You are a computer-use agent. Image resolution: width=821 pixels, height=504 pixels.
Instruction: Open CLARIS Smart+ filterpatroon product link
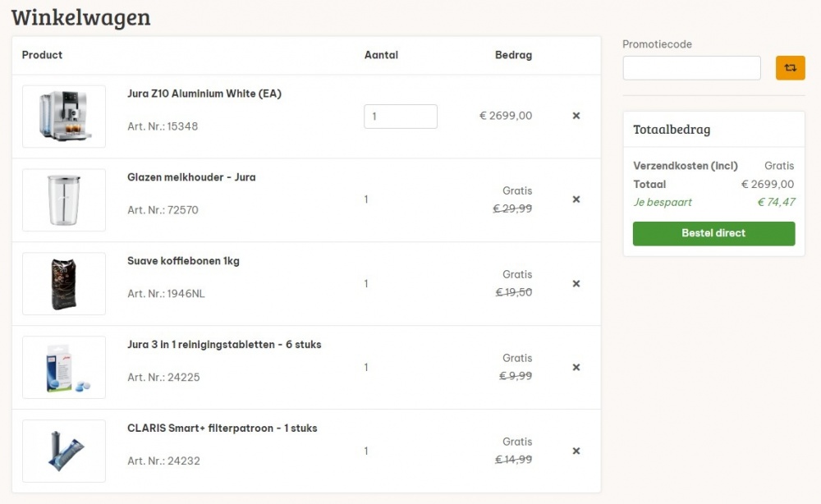[222, 428]
